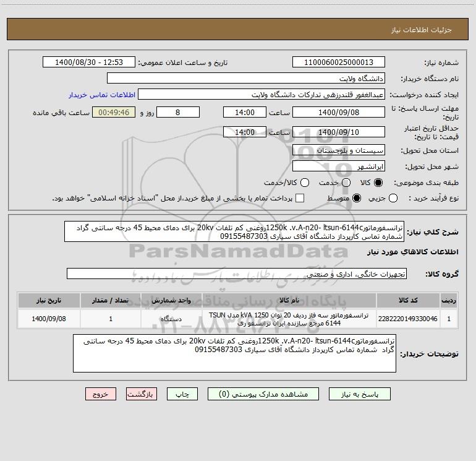The height and width of the screenshot is (461, 476).
Task: Click the پاسخ به نیاز button
Action: [x=360, y=394]
